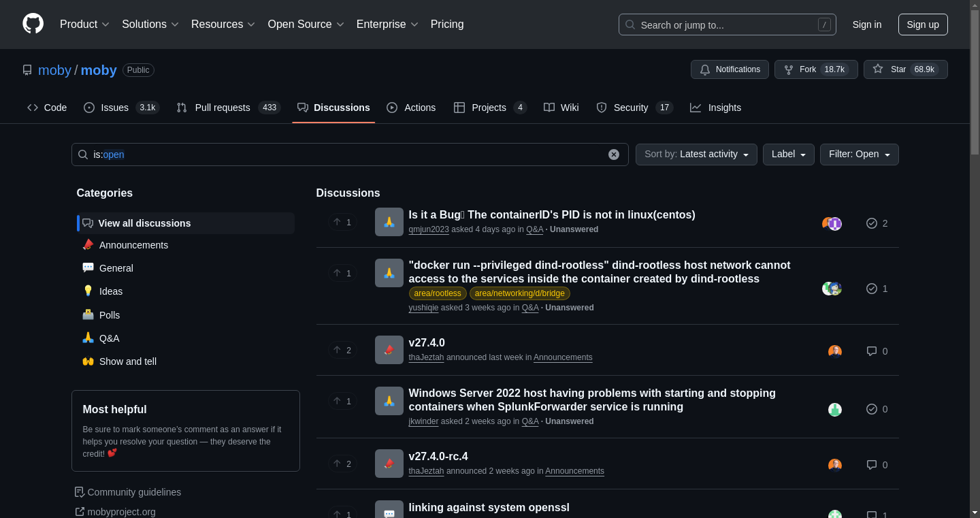The width and height of the screenshot is (980, 518).
Task: Open participant avatars of containerID discussion
Action: tap(832, 223)
